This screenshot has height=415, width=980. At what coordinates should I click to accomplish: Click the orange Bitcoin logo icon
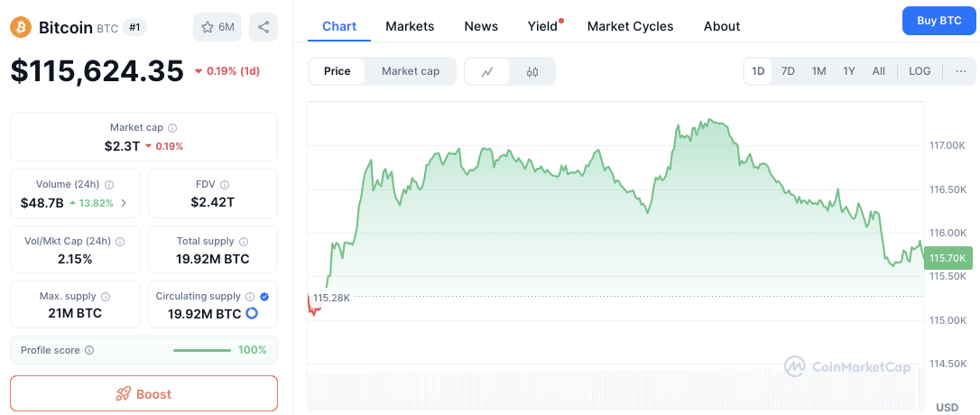click(x=21, y=27)
